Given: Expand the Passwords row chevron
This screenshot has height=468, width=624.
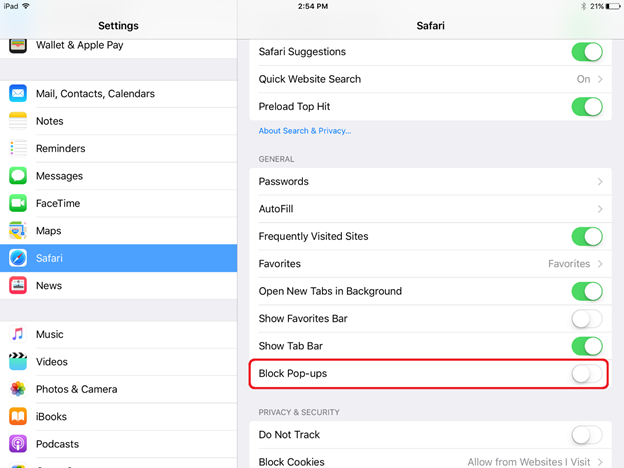Looking at the screenshot, I should click(x=600, y=181).
